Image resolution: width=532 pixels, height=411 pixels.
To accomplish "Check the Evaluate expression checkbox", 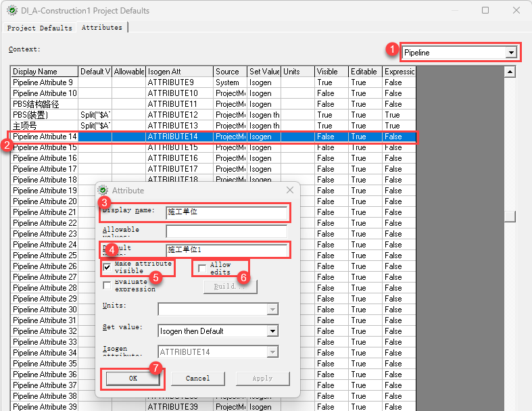I will click(x=107, y=285).
